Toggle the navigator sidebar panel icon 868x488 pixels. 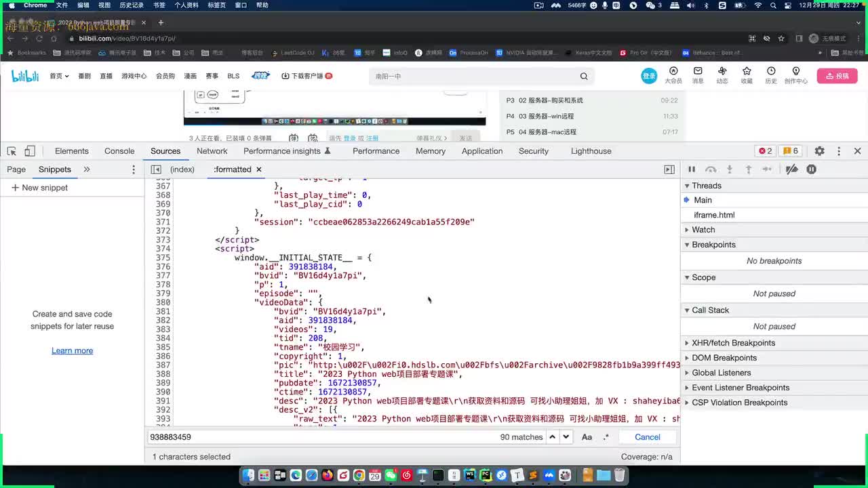(156, 169)
